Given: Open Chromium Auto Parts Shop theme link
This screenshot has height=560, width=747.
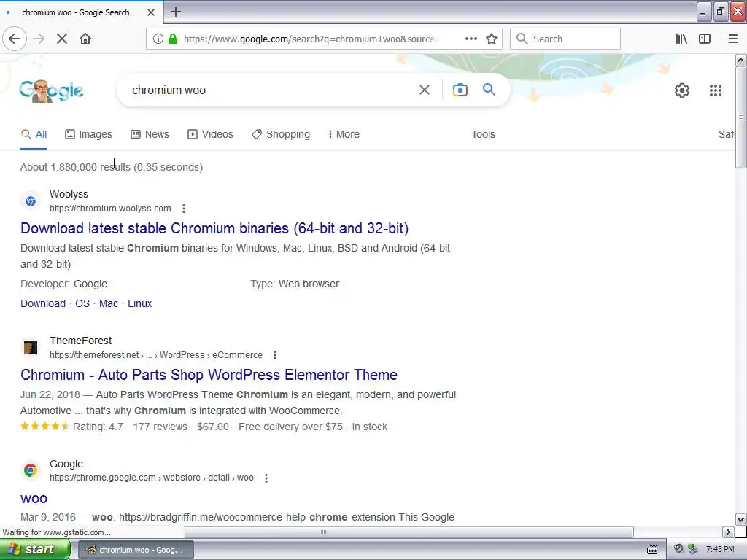Looking at the screenshot, I should [209, 375].
